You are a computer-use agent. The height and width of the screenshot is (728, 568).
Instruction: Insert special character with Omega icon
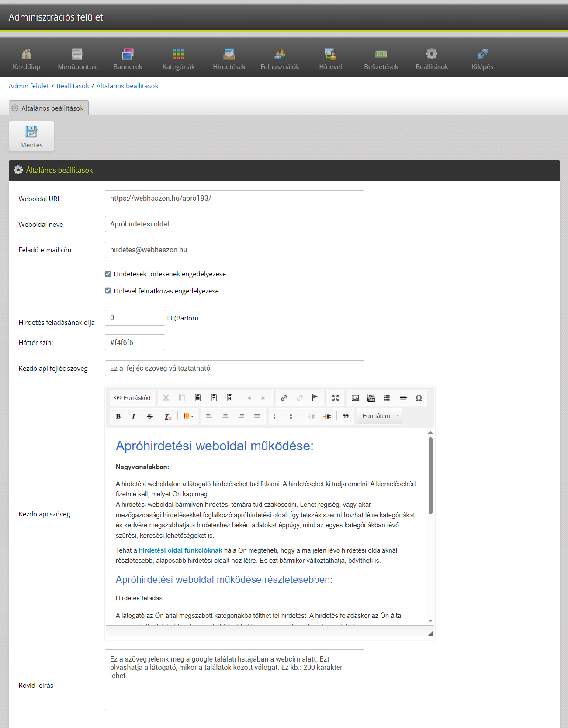click(419, 398)
